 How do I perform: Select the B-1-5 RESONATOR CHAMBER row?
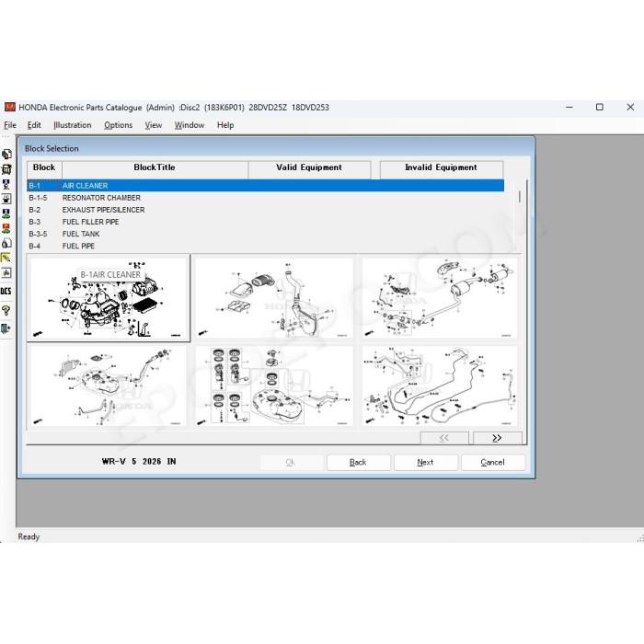(265, 198)
